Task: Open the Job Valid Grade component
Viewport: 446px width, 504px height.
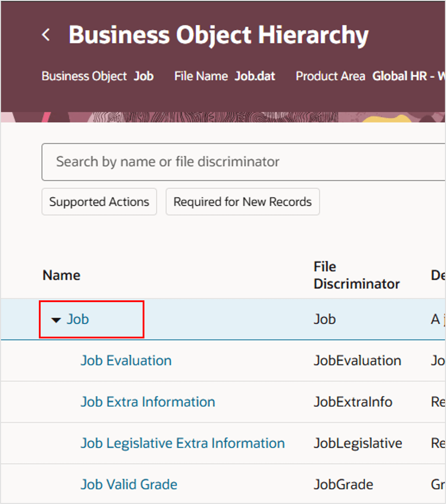Action: tap(129, 484)
